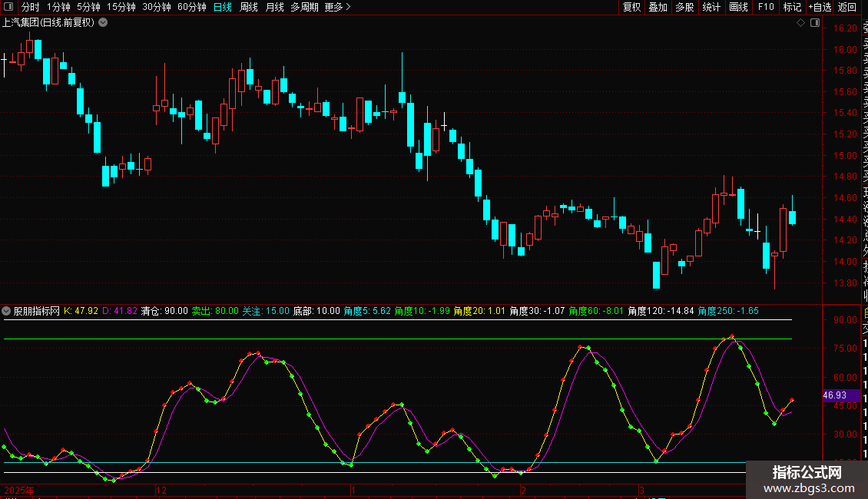Image resolution: width=868 pixels, height=499 pixels.
Task: Toggle the right side panel icon
Action: tap(815, 23)
